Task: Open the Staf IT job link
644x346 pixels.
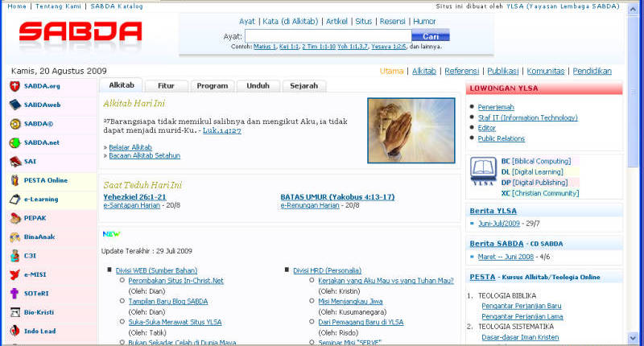Action: (527, 117)
